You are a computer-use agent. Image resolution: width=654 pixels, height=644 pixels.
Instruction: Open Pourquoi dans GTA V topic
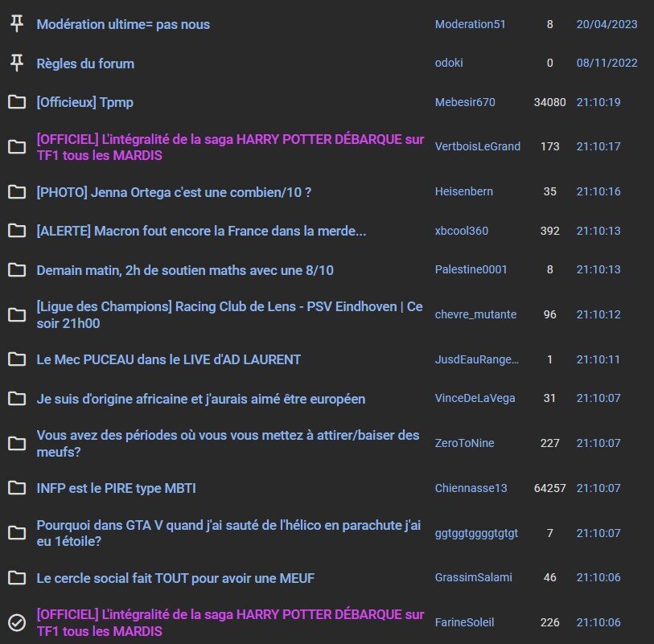228,533
